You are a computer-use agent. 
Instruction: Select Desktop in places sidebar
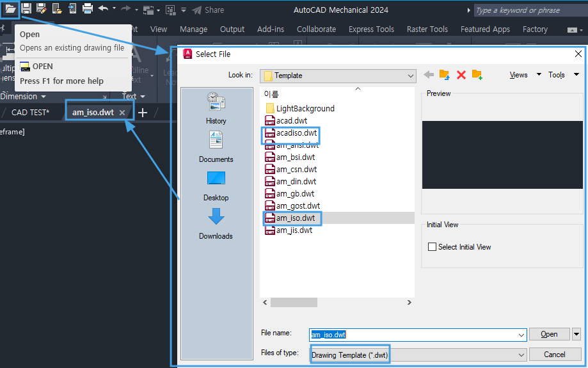pos(216,186)
